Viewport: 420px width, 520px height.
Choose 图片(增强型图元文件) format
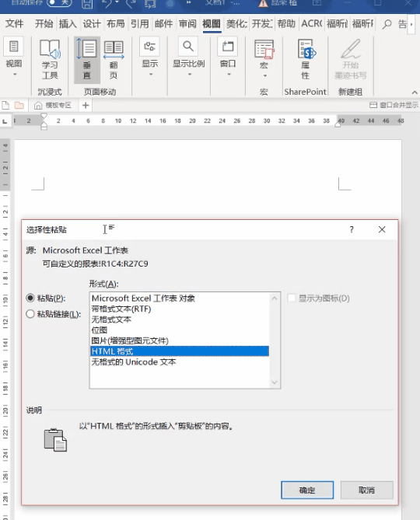tap(180, 340)
